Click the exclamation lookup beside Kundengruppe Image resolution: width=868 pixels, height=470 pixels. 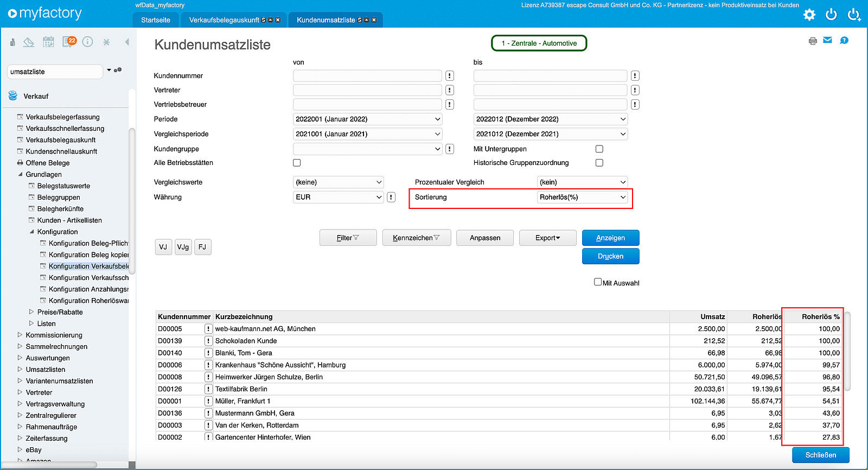point(450,149)
